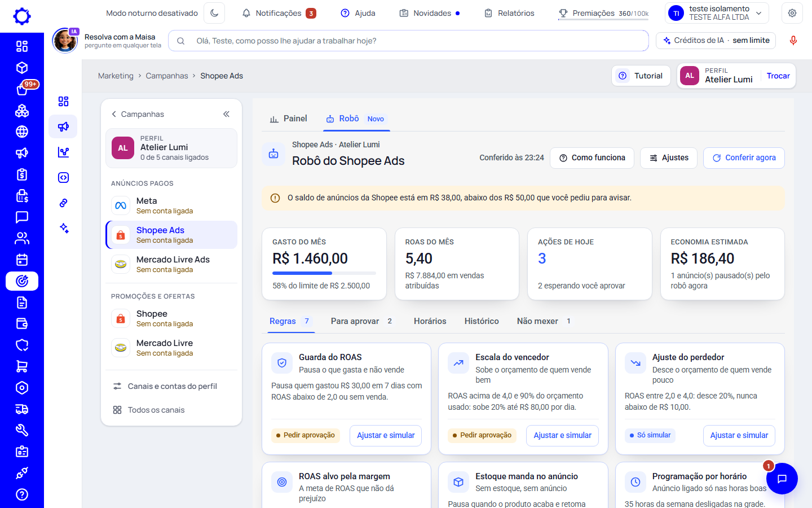
Task: Click Ajustar e simular for Guarda do ROAS
Action: coord(386,435)
